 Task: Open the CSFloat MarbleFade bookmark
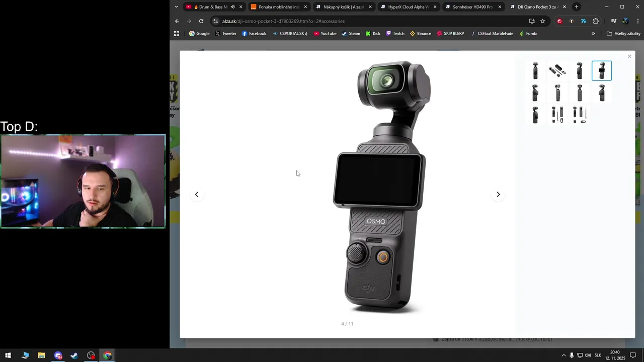click(x=492, y=34)
